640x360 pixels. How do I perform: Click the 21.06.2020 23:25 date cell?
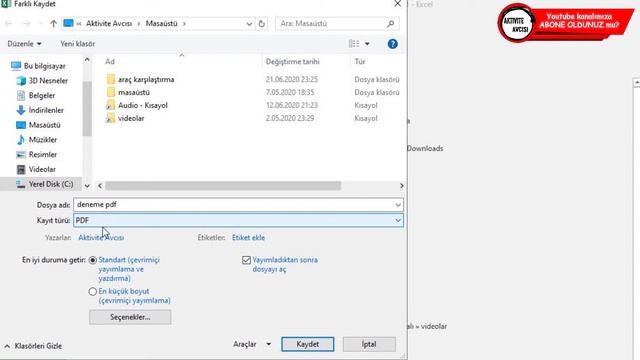[292, 79]
